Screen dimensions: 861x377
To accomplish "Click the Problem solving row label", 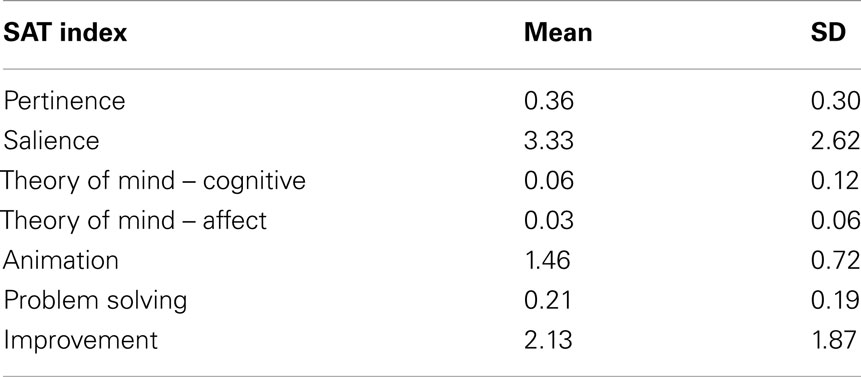I will click(x=95, y=301).
